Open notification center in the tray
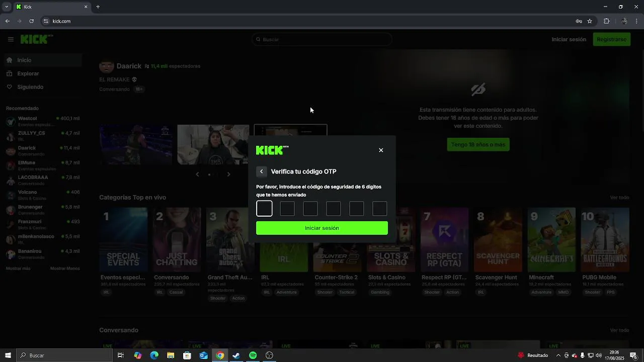The width and height of the screenshot is (644, 362). point(633,355)
